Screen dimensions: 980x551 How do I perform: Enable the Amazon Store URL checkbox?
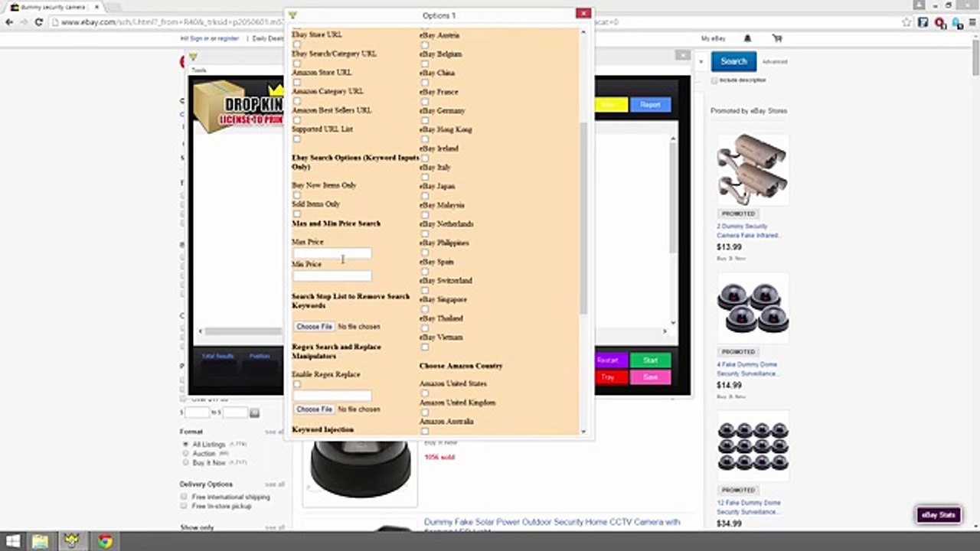297,82
